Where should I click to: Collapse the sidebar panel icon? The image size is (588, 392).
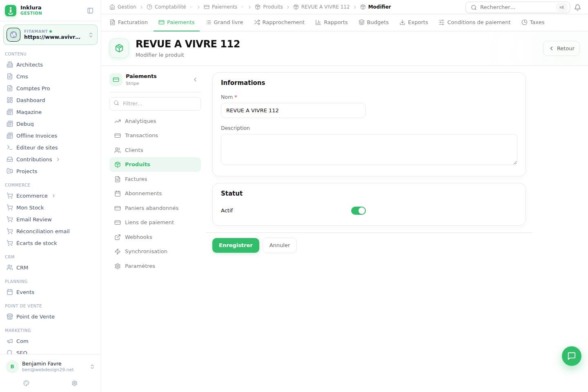(x=90, y=11)
